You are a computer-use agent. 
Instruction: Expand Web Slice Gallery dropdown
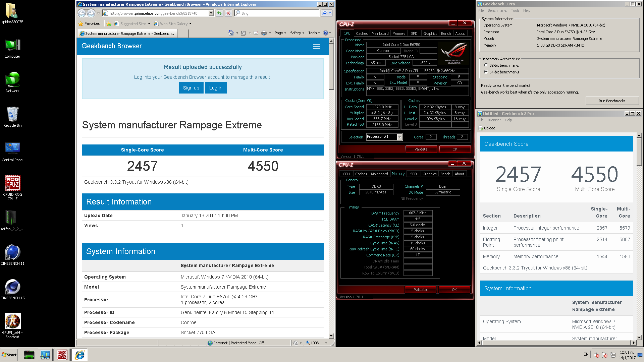coord(190,24)
